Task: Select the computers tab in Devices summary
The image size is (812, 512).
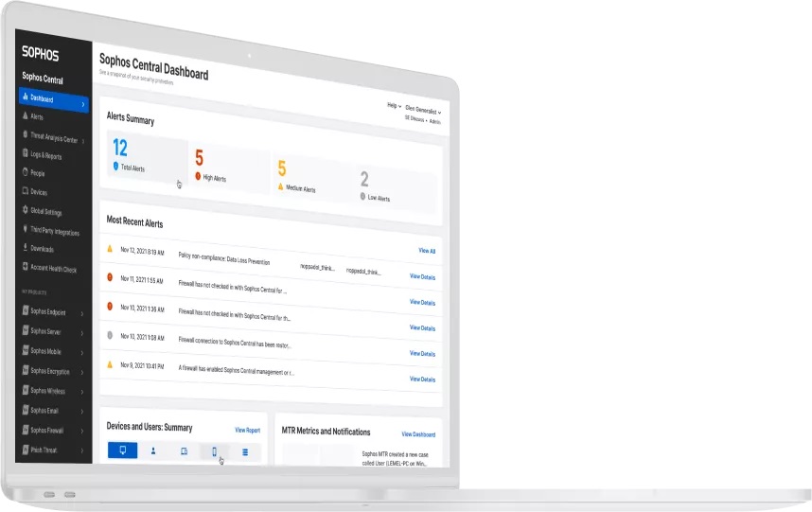Action: point(122,451)
